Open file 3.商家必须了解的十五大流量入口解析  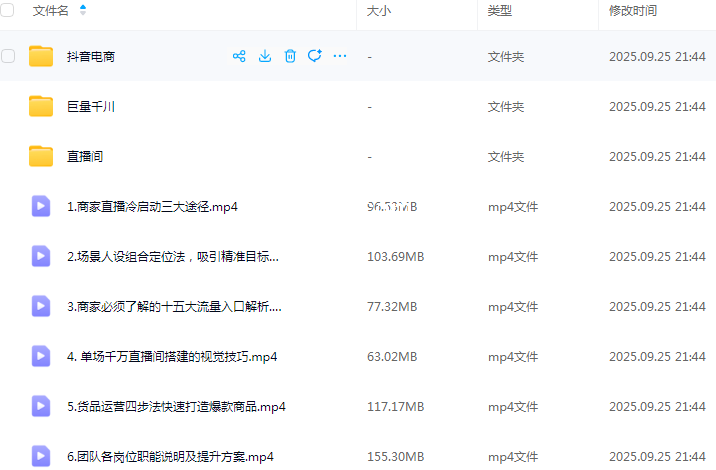(174, 307)
